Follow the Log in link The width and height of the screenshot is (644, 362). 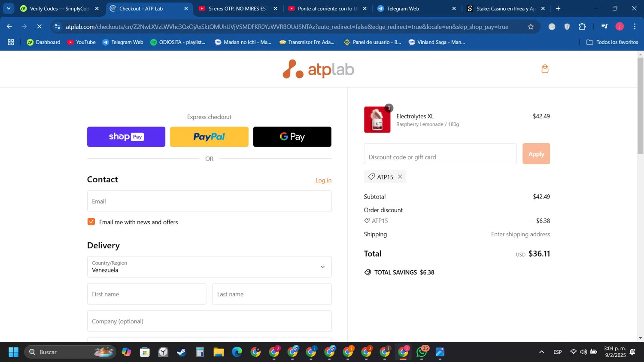[323, 180]
